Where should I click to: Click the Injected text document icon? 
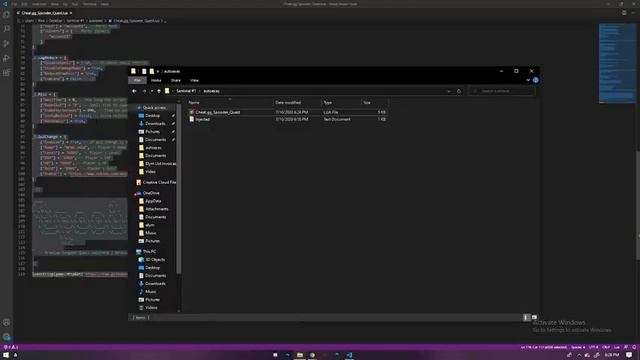tap(191, 119)
